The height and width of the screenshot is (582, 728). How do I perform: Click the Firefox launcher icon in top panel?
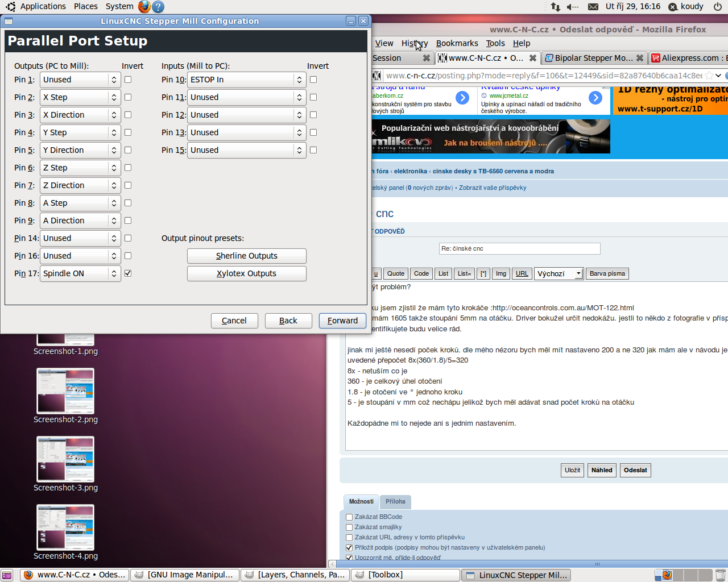[x=144, y=7]
